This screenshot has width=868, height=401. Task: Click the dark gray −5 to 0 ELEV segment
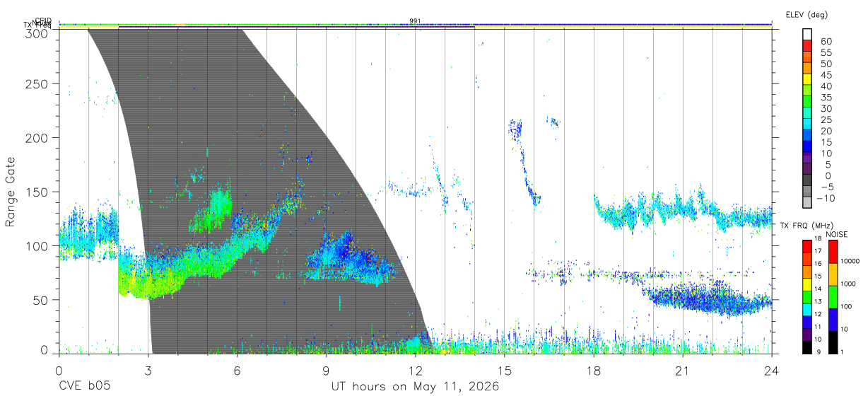[x=807, y=181]
